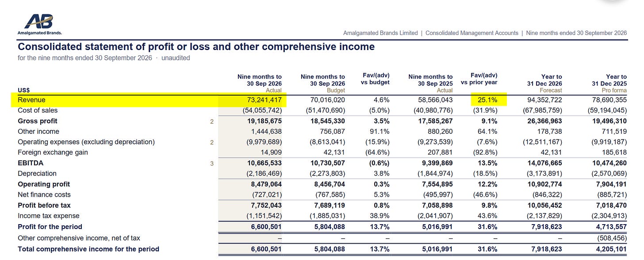
Task: Select the US$ currency label
Action: click(x=24, y=90)
